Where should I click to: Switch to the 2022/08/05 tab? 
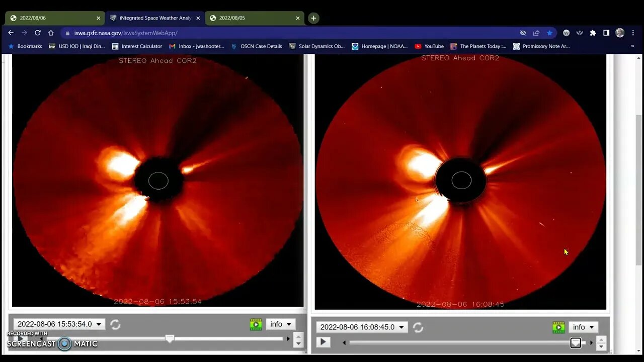click(x=254, y=18)
